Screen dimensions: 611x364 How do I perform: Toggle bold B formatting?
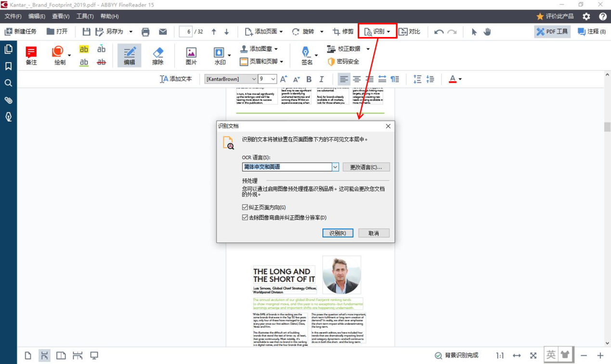(x=309, y=79)
